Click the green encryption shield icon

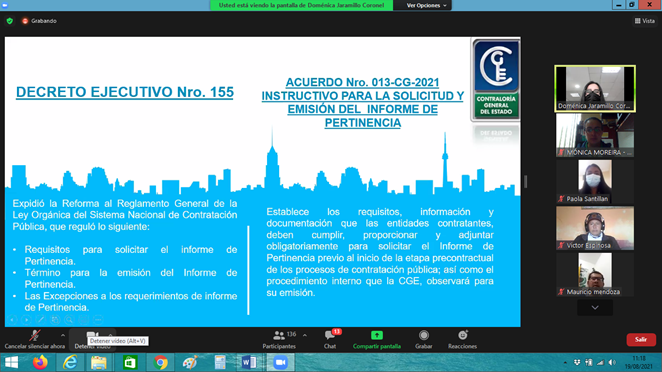click(x=10, y=21)
